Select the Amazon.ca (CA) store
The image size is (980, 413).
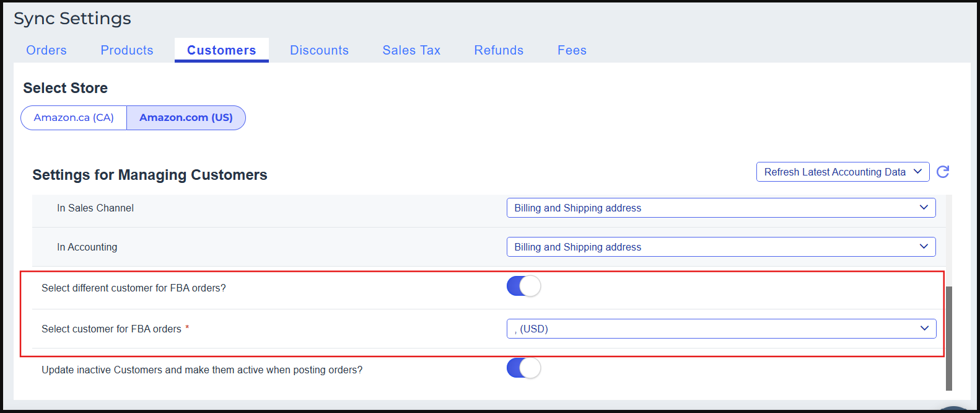[74, 118]
